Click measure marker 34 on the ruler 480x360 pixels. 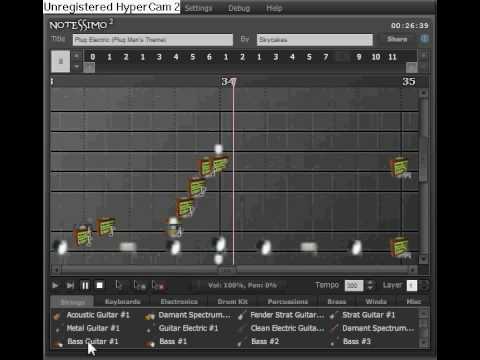(227, 82)
